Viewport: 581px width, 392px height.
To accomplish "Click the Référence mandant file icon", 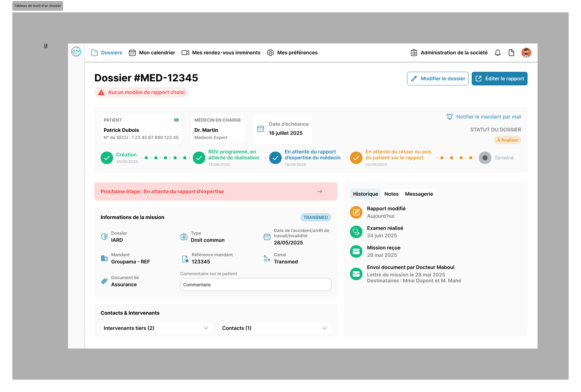I will click(185, 259).
